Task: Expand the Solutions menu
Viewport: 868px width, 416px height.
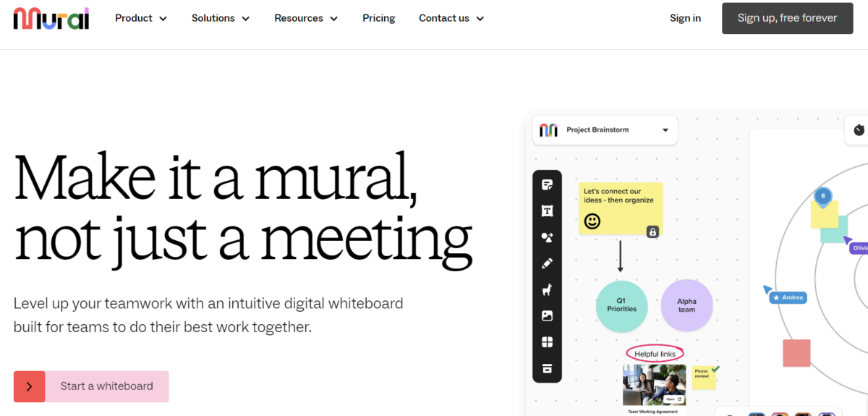Action: click(221, 18)
